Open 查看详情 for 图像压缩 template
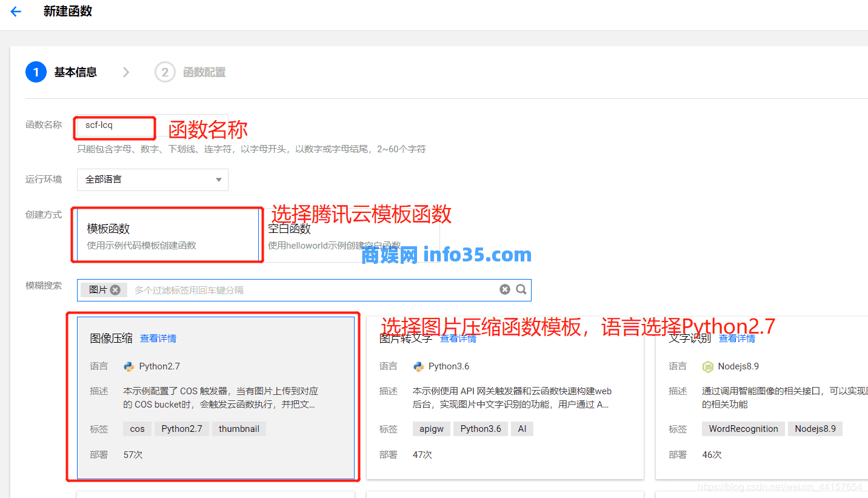The width and height of the screenshot is (868, 498). (x=158, y=338)
